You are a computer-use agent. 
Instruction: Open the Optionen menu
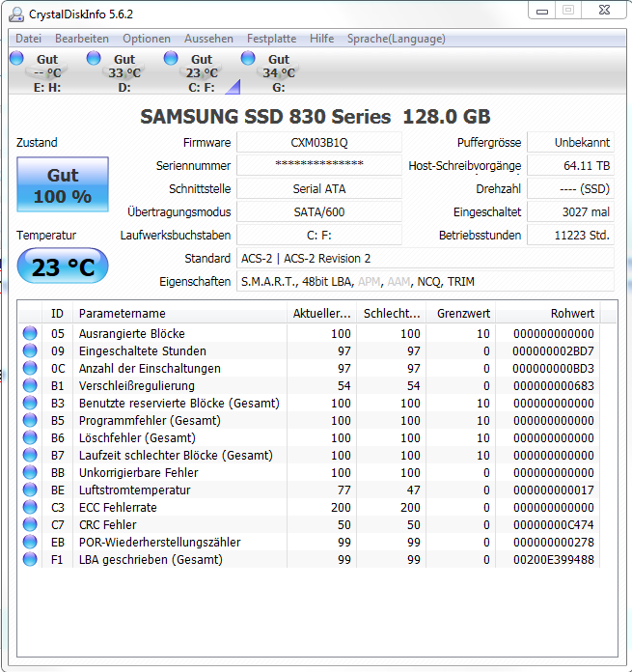click(147, 39)
